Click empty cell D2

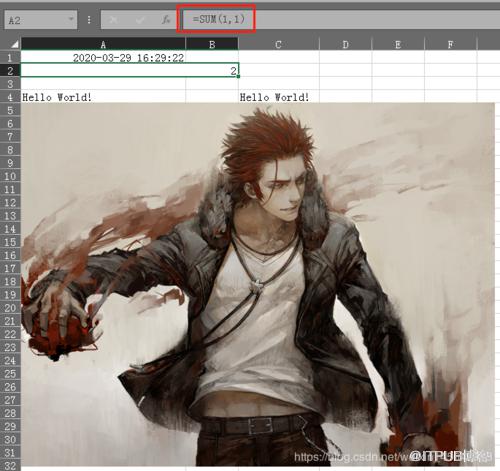(345, 70)
